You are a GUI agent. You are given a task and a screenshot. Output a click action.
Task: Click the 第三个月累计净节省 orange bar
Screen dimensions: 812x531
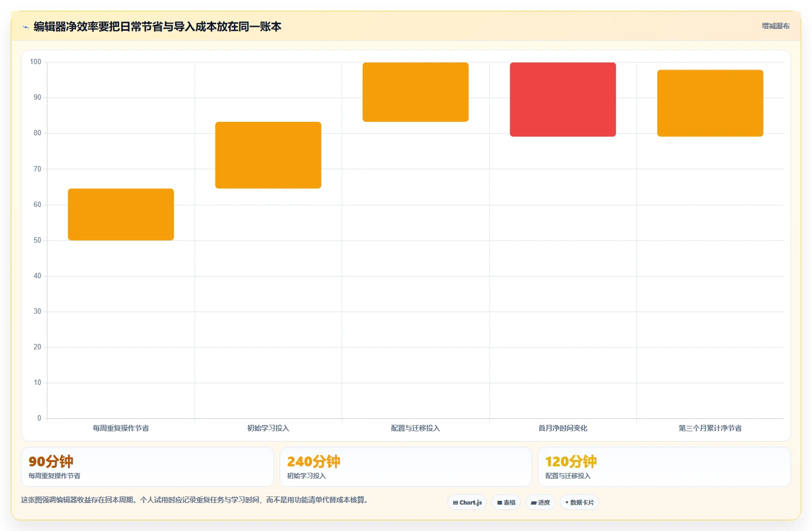(710, 103)
